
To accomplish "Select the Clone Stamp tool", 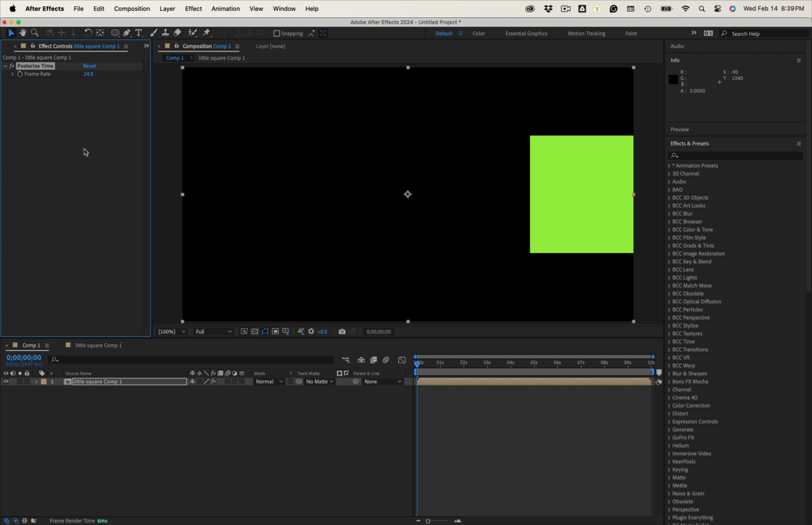I will [165, 33].
